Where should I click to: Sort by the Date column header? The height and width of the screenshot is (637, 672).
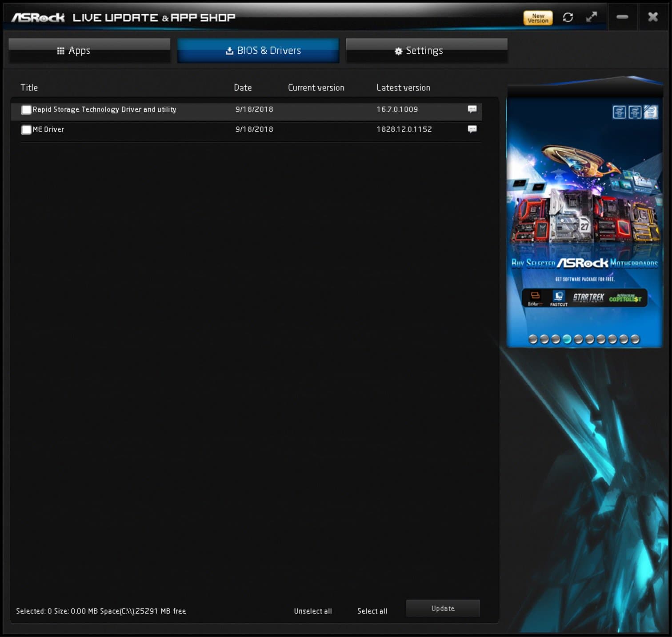[243, 88]
